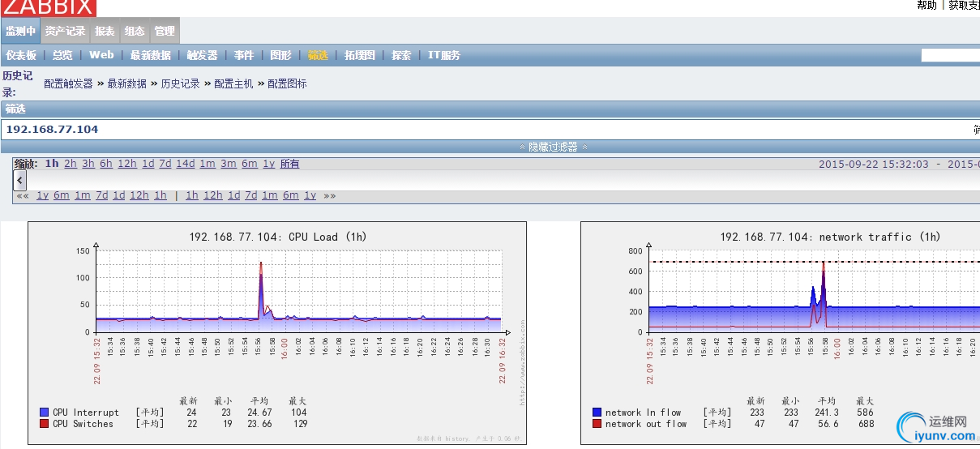Click the ZABBIX logo
Screen dimensions: 980x449
48,7
